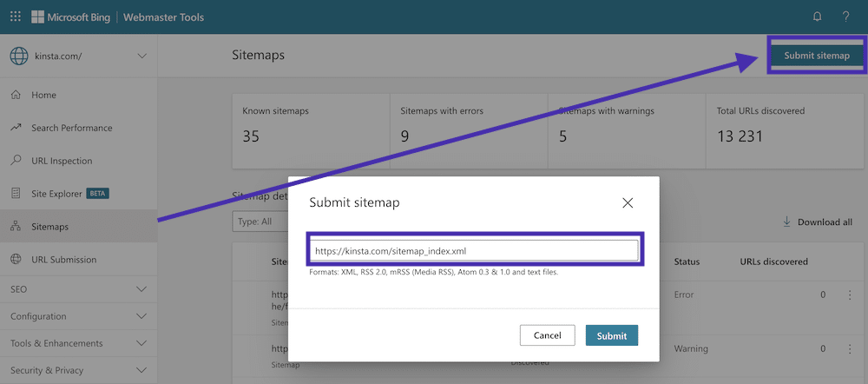Cancel the sitemap submission dialog
The width and height of the screenshot is (868, 384).
(x=547, y=335)
